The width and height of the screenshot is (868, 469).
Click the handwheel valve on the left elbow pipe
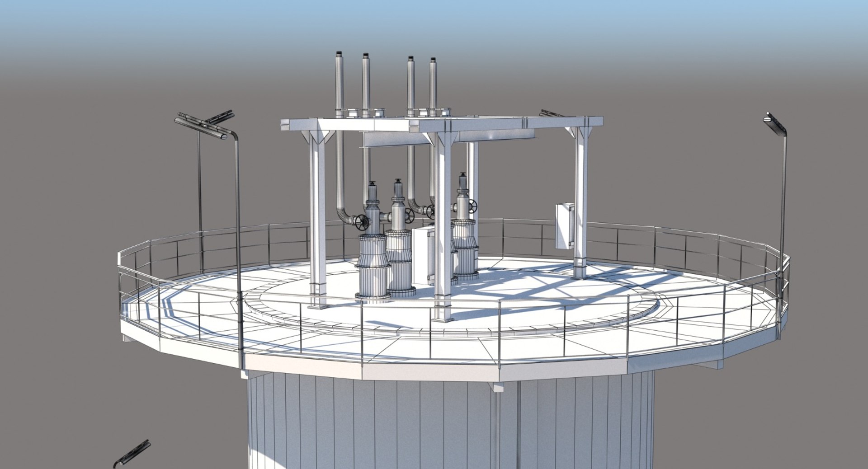361,221
